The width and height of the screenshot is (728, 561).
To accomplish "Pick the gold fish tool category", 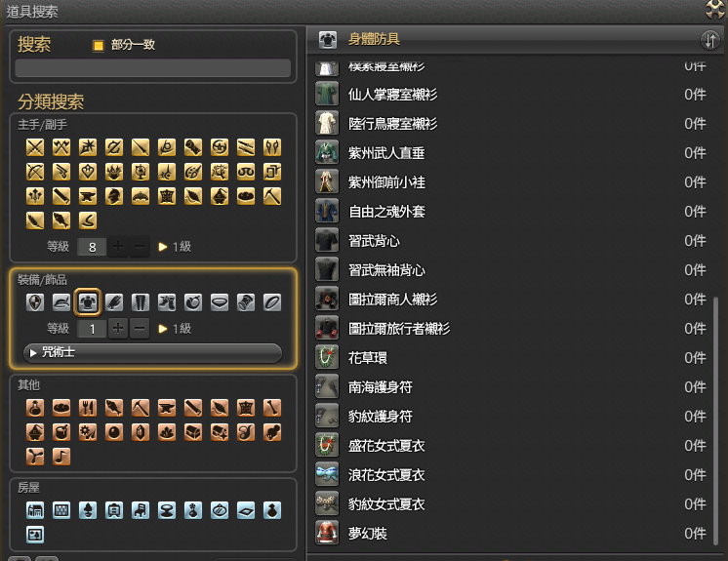I will coord(61,220).
